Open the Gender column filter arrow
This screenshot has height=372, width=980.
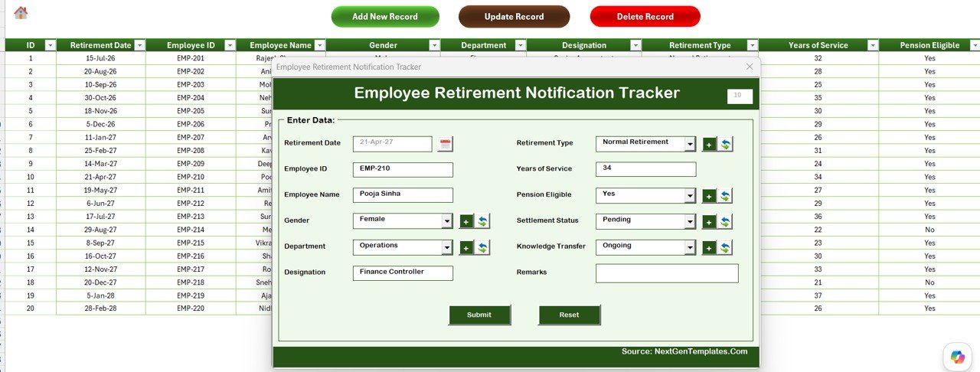click(x=434, y=45)
